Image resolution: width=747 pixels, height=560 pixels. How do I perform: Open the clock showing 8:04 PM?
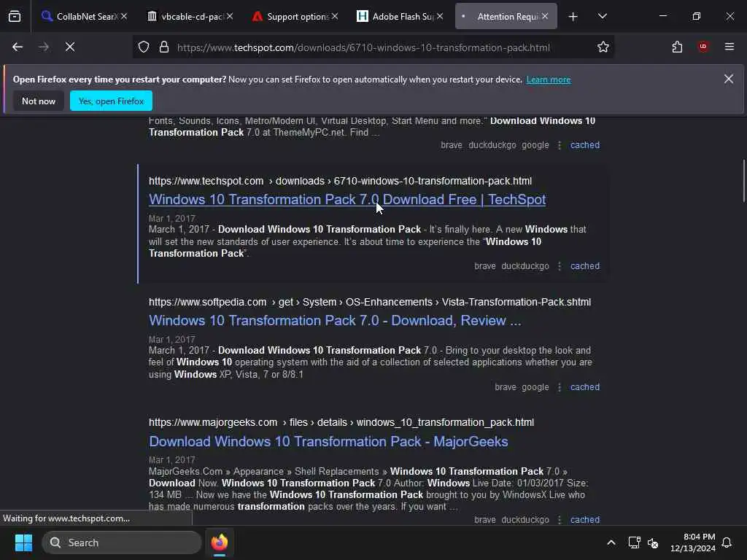point(693,542)
